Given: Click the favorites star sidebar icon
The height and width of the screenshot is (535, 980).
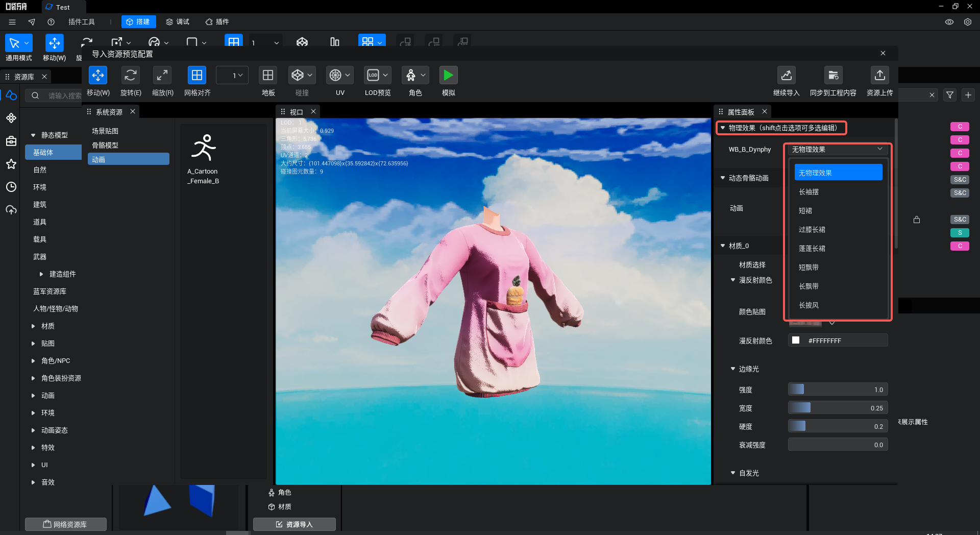Looking at the screenshot, I should click(x=11, y=164).
